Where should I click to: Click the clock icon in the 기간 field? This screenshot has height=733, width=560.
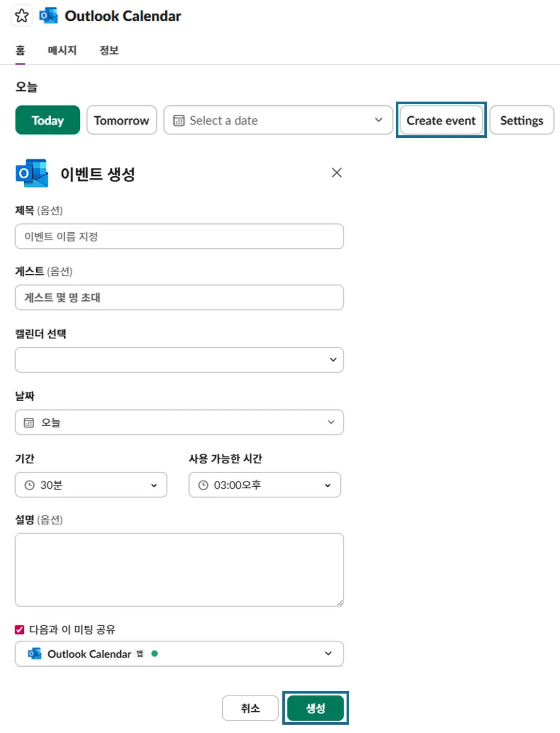tap(30, 485)
